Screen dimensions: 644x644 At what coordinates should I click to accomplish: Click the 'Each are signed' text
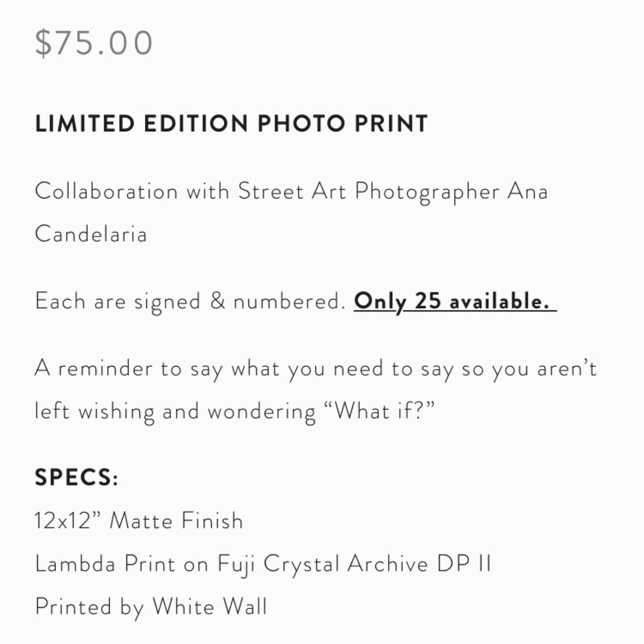[117, 301]
